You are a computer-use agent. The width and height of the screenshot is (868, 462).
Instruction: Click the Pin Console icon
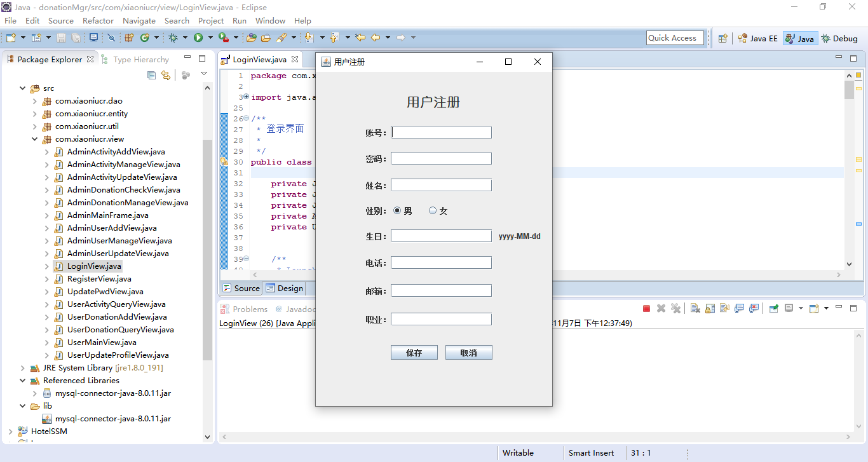[773, 308]
